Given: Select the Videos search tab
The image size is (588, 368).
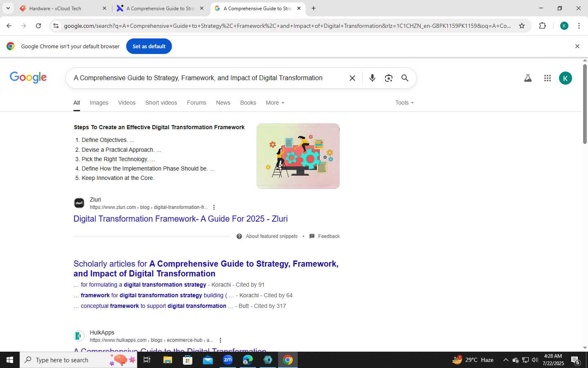Looking at the screenshot, I should click(x=127, y=103).
